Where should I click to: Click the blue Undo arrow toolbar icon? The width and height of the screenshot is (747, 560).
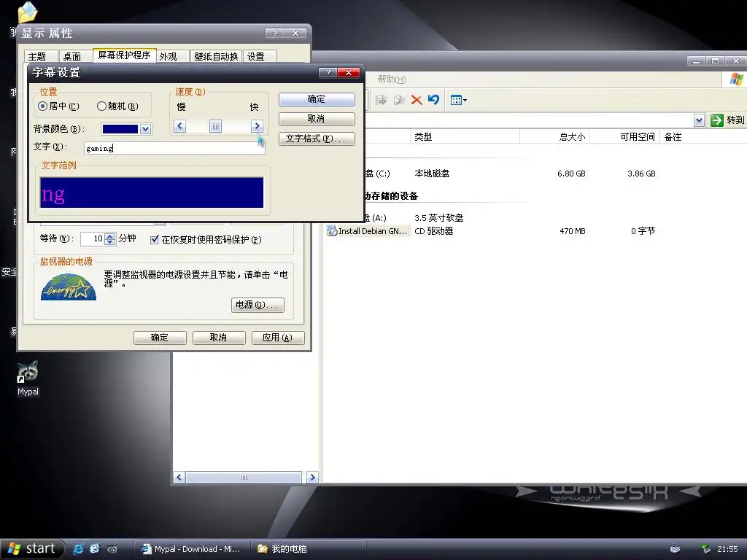(433, 99)
